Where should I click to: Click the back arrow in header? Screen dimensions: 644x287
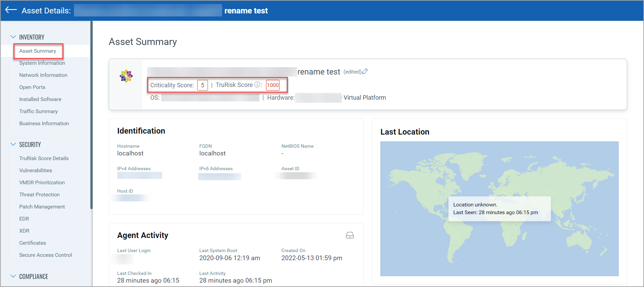[x=11, y=10]
